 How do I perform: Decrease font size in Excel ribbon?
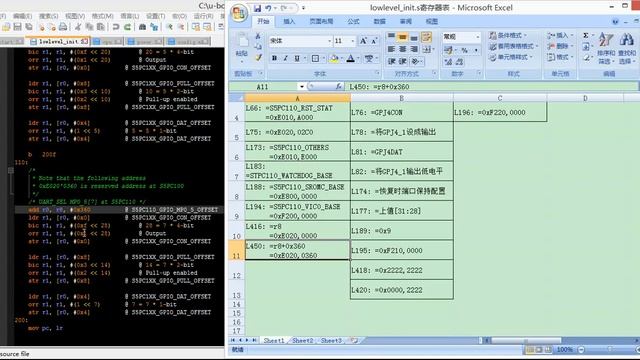[373, 41]
